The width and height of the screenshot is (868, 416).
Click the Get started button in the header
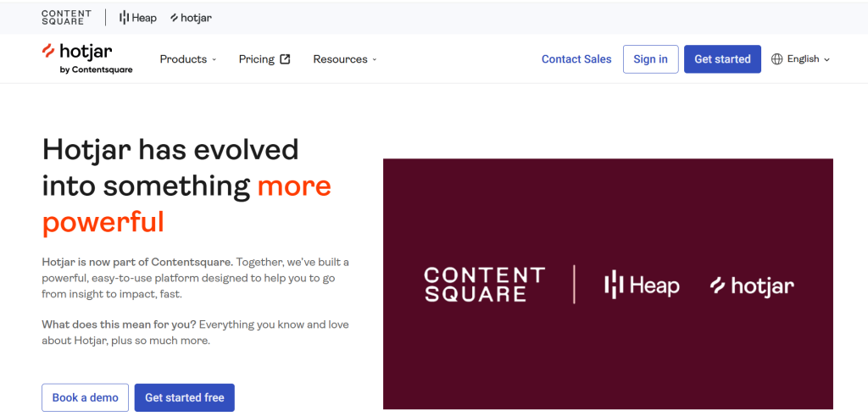[x=722, y=59]
